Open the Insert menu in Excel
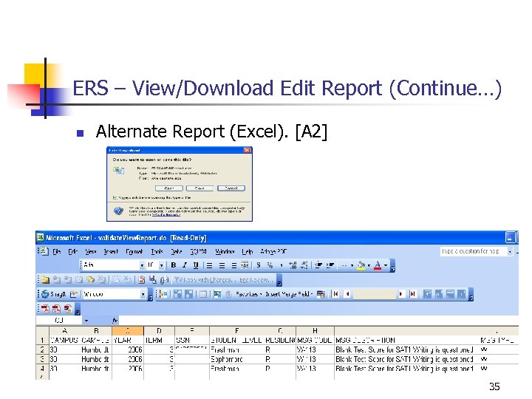 tap(111, 252)
